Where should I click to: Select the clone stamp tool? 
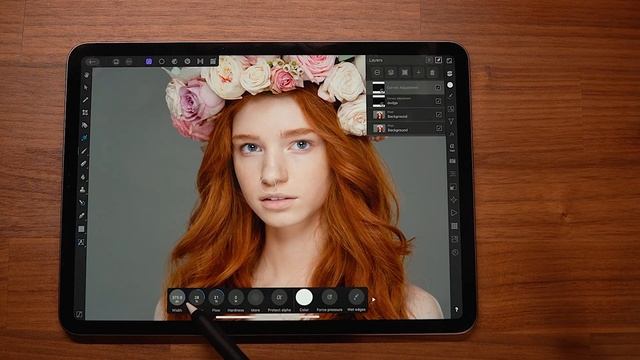[x=82, y=189]
